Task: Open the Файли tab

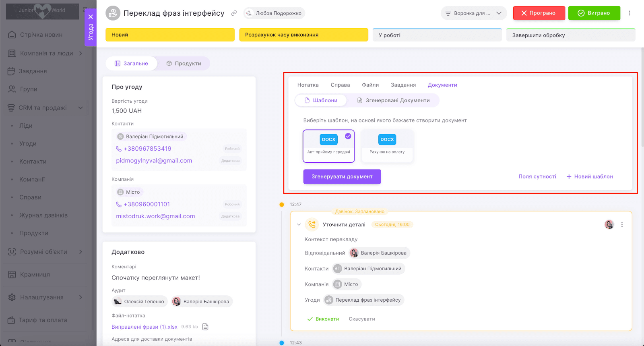Action: [370, 85]
